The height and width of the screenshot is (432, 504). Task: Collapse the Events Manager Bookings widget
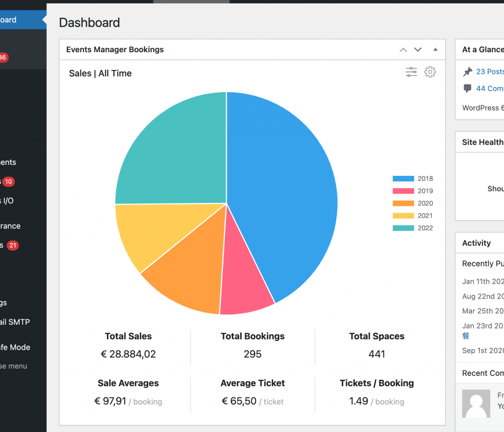(x=435, y=49)
